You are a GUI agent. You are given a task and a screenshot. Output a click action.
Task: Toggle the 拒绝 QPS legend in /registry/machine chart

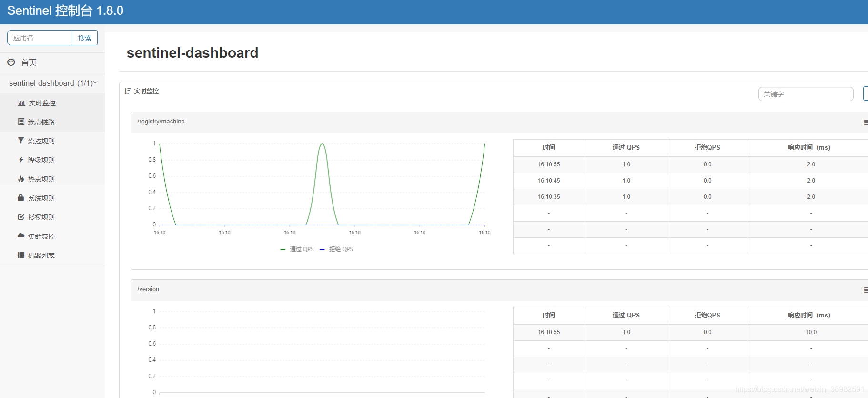coord(336,249)
